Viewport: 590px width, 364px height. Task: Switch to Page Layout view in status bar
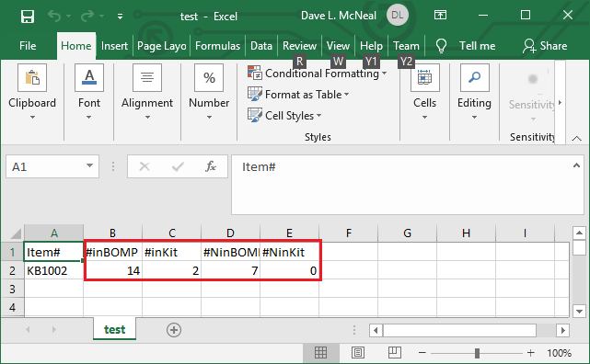(x=357, y=353)
